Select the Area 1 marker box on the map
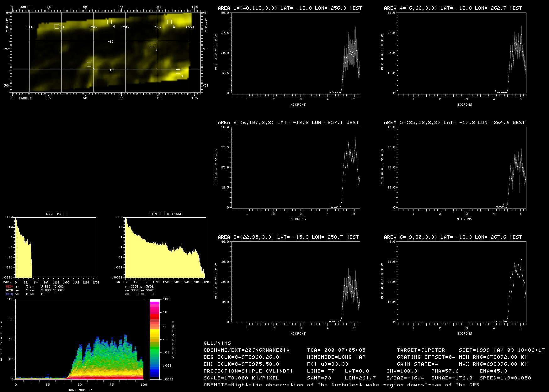The image size is (549, 392). click(178, 72)
